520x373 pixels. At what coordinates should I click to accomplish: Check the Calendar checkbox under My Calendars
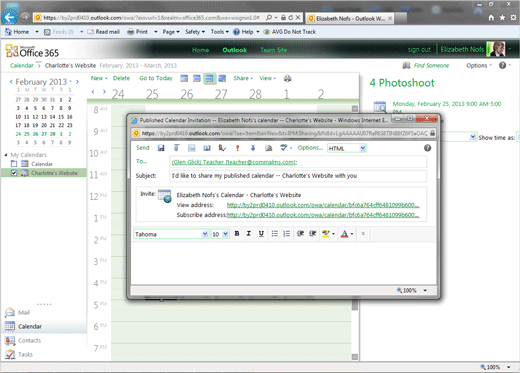14,164
